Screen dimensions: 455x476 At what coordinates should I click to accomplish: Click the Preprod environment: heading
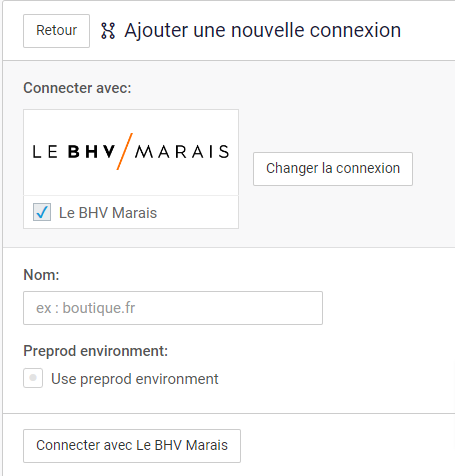pyautogui.click(x=96, y=351)
